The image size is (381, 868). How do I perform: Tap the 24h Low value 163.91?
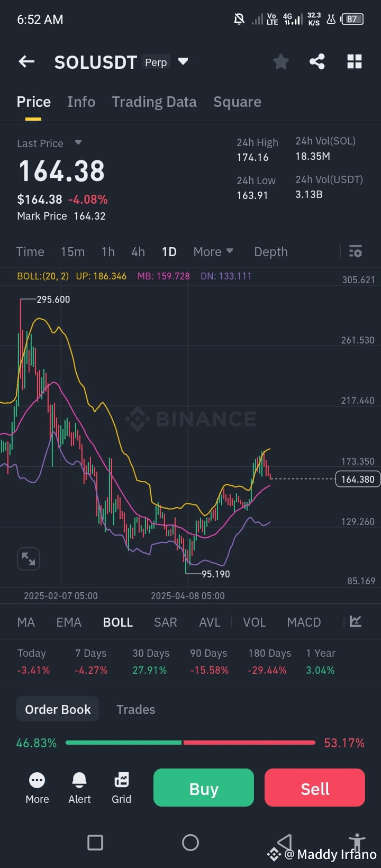[x=252, y=195]
